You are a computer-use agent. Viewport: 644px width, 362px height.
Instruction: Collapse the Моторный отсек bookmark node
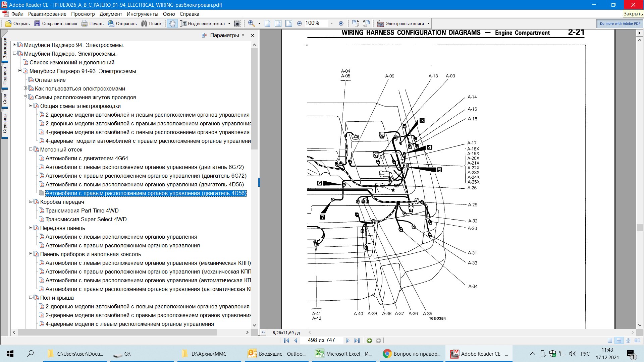[31, 149]
